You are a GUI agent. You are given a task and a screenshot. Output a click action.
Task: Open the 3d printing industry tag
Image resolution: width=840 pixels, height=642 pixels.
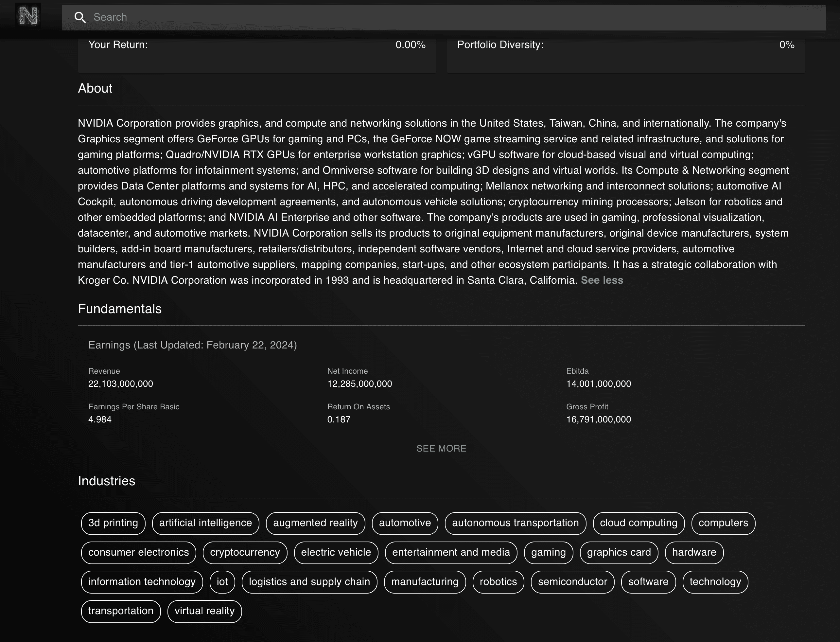tap(113, 523)
